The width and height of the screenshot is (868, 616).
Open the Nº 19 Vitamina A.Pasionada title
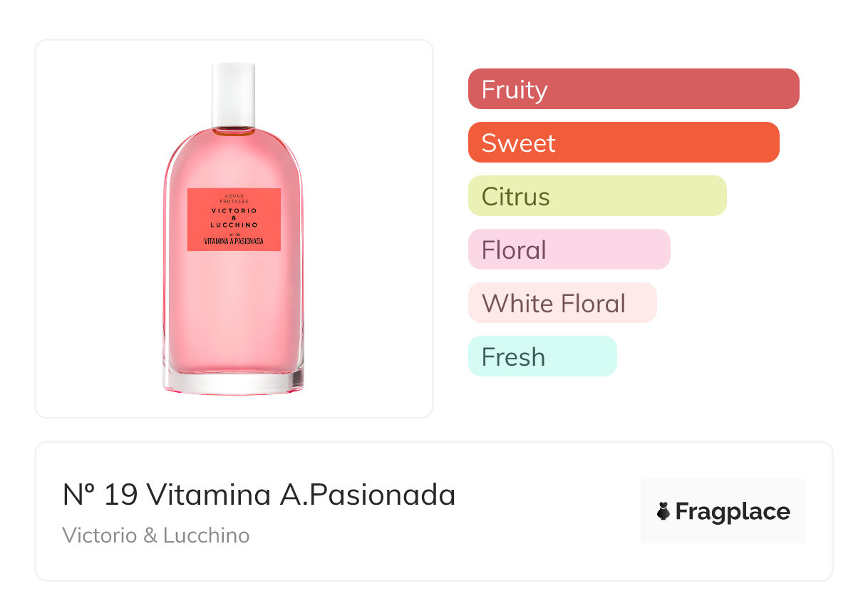tap(259, 495)
